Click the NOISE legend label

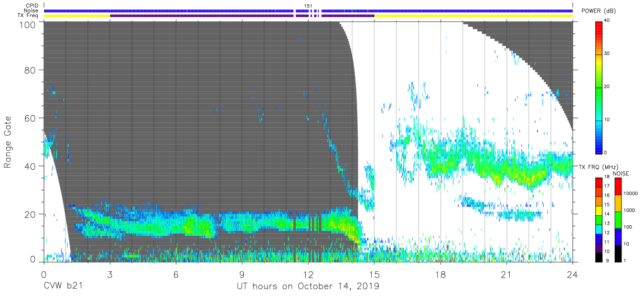[621, 174]
